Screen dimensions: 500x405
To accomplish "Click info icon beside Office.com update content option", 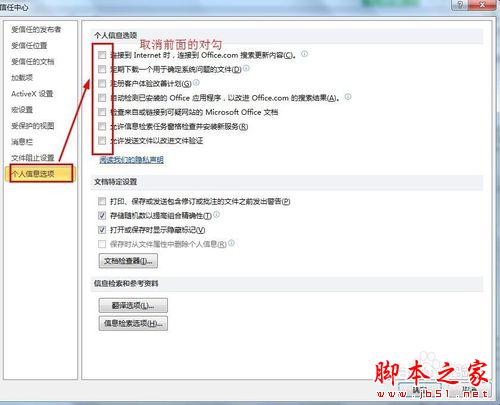I will 305,54.
